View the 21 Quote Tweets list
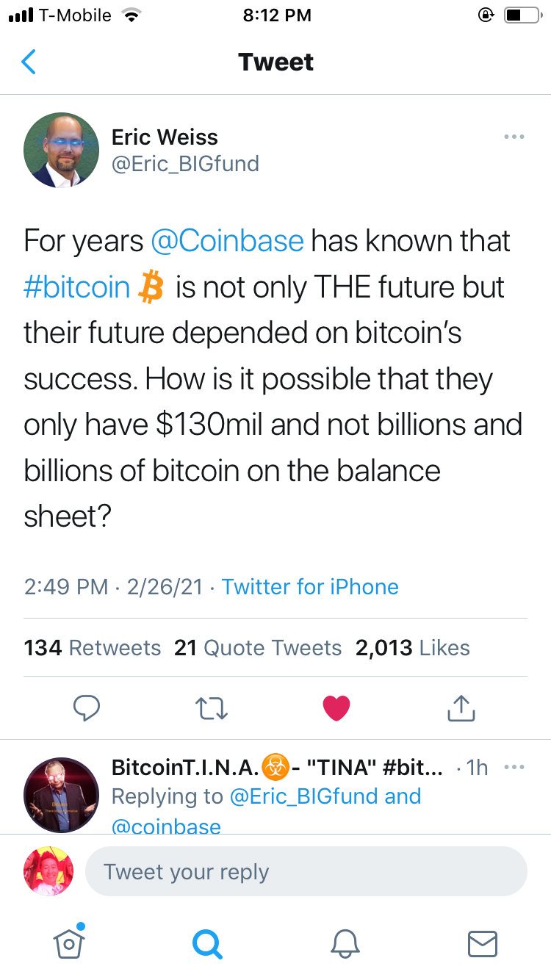551x980 pixels. [x=258, y=648]
